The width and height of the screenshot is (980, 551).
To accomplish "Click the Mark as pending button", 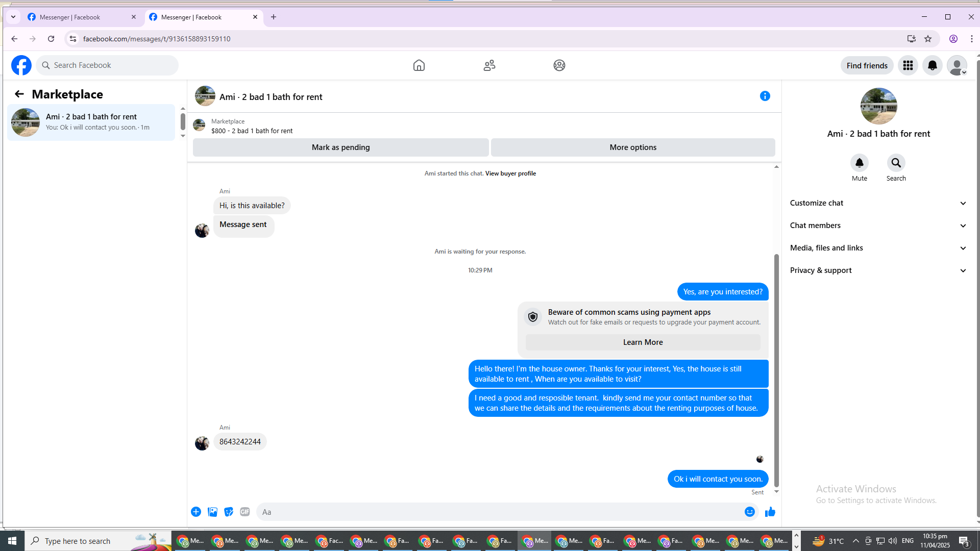I will tap(341, 147).
